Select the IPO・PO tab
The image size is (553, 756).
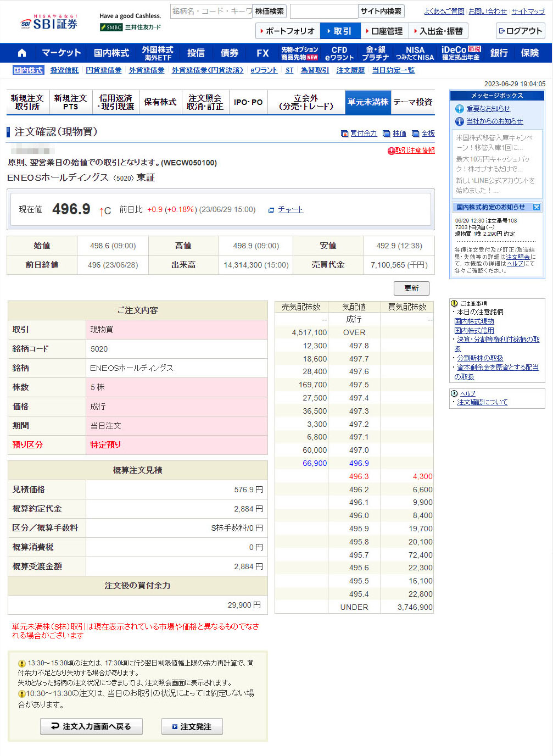(x=248, y=102)
